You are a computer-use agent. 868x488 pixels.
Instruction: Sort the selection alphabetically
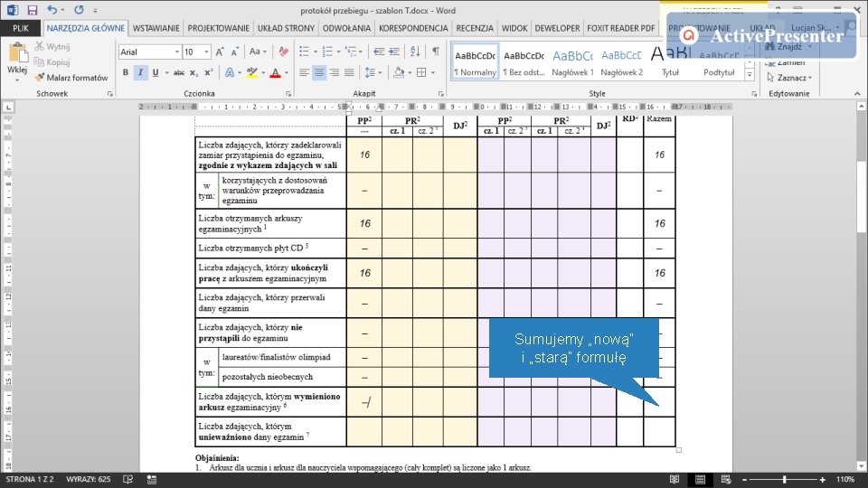[x=415, y=52]
